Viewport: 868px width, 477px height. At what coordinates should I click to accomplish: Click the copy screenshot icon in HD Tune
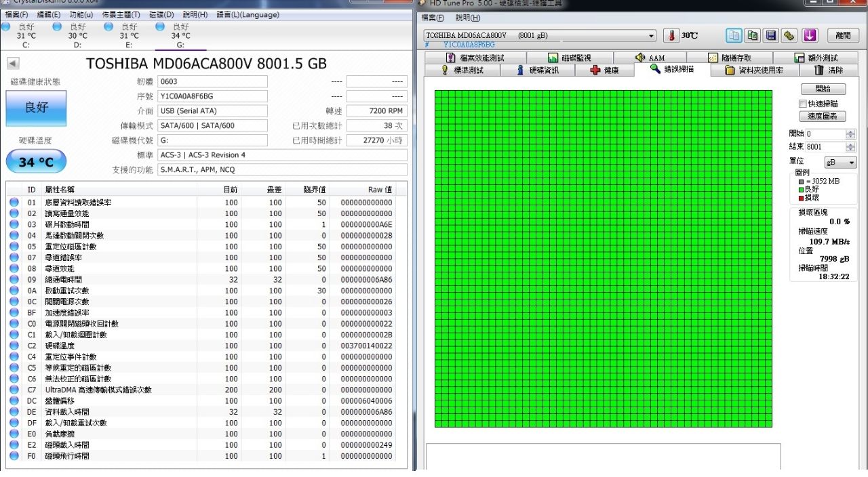[x=752, y=35]
